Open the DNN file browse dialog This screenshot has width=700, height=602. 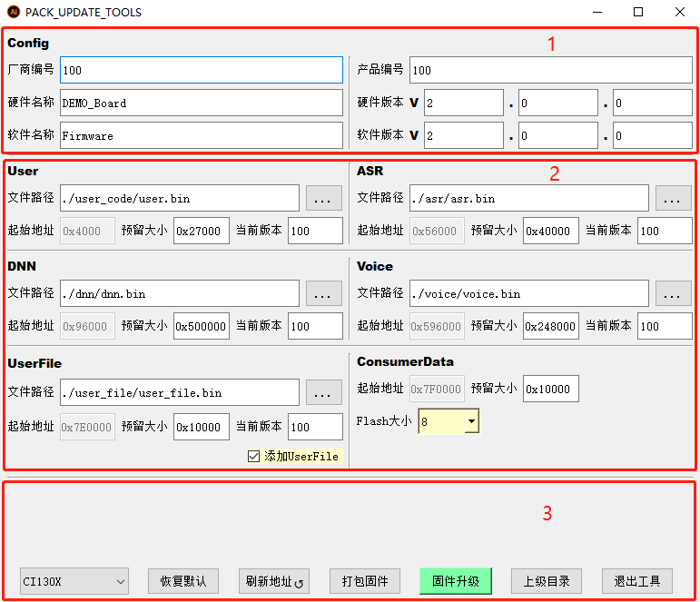(x=324, y=293)
